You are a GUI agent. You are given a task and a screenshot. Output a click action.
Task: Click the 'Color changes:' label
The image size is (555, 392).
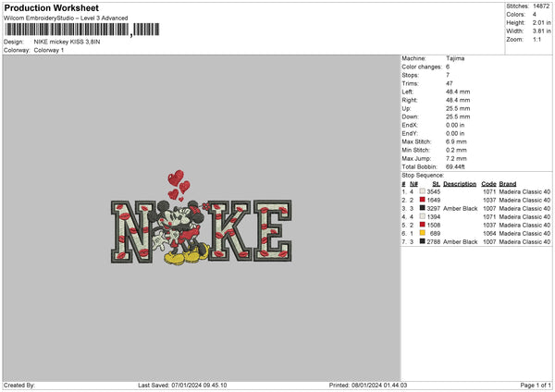tap(422, 67)
